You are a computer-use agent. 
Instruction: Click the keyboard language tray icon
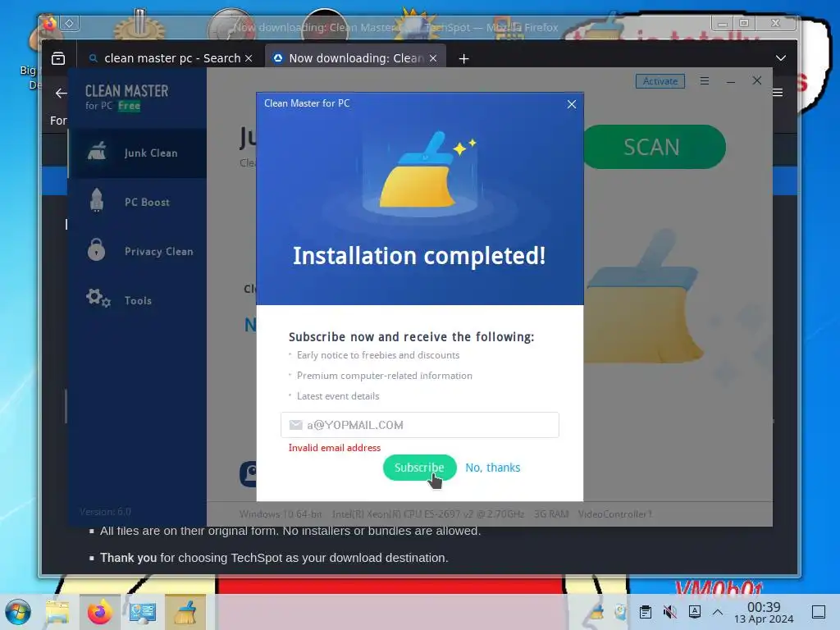coord(694,612)
